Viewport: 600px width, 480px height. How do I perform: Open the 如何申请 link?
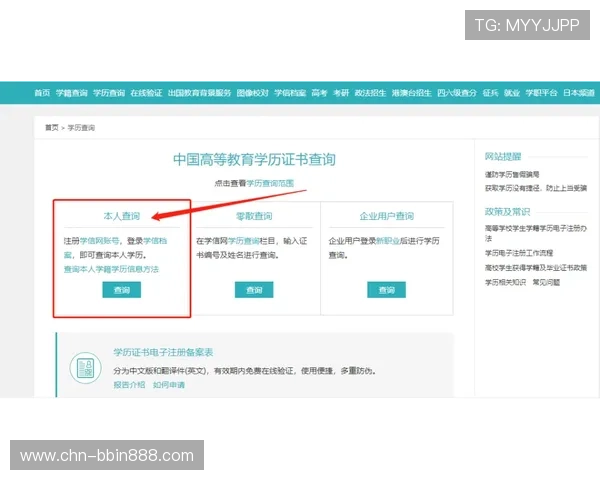(x=169, y=385)
